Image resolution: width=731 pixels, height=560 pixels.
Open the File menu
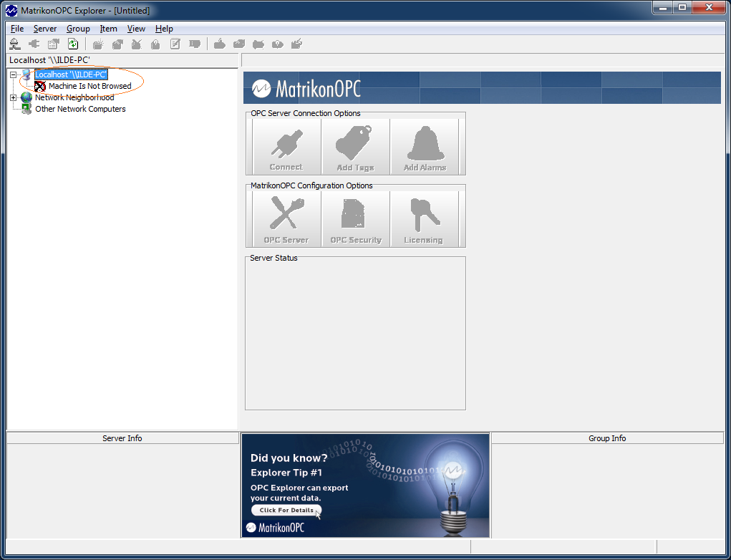pyautogui.click(x=16, y=29)
